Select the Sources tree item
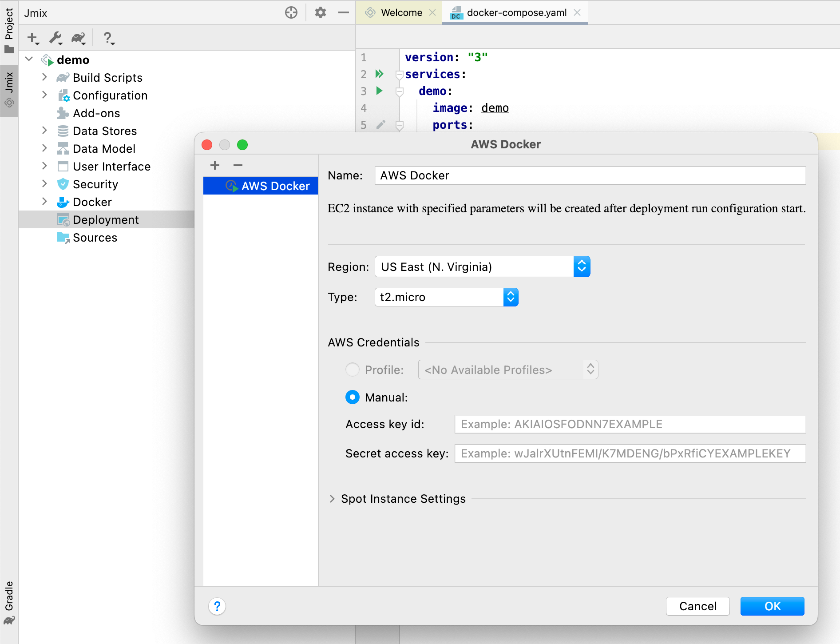 tap(95, 238)
